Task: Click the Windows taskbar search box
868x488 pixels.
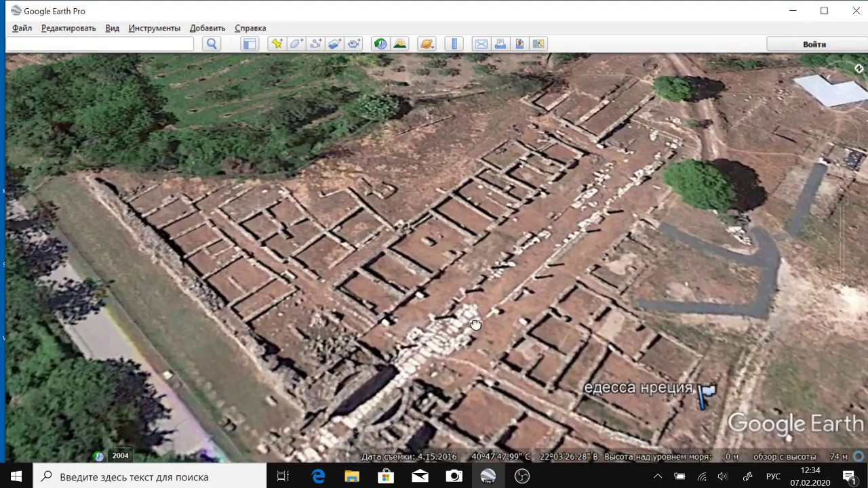Action: (149, 476)
